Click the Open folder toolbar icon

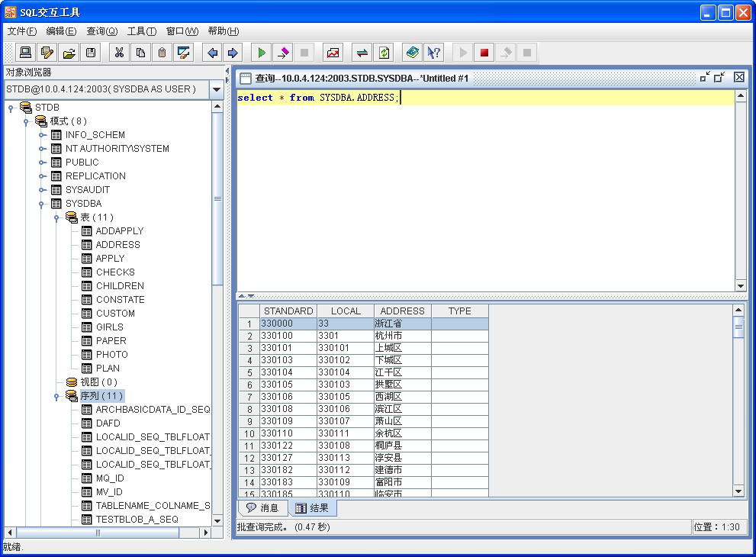[x=69, y=53]
